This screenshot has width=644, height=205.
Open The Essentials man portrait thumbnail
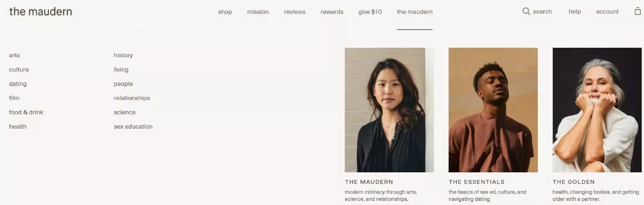coord(493,110)
